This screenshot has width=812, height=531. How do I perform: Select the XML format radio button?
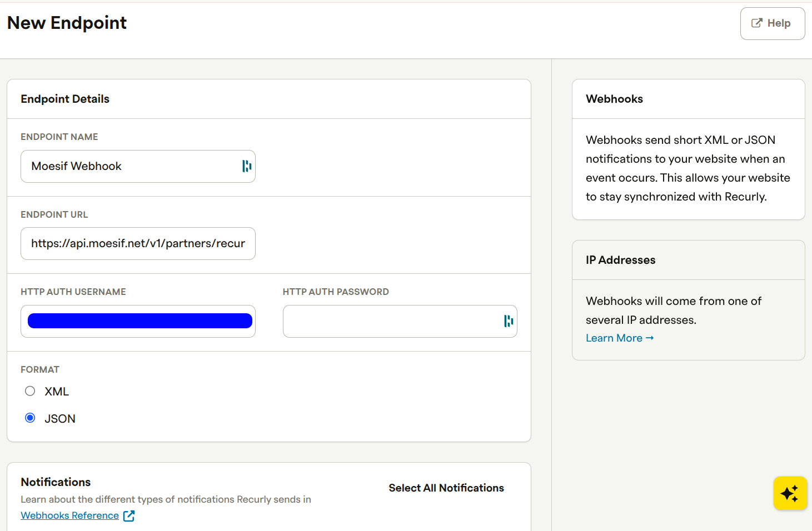point(30,391)
